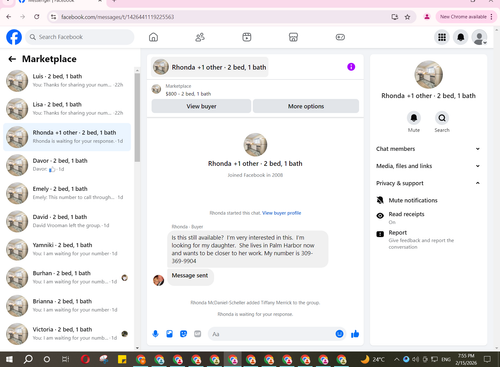Image resolution: width=500 pixels, height=367 pixels.
Task: Open the Windows Start menu
Action: [x=9, y=359]
